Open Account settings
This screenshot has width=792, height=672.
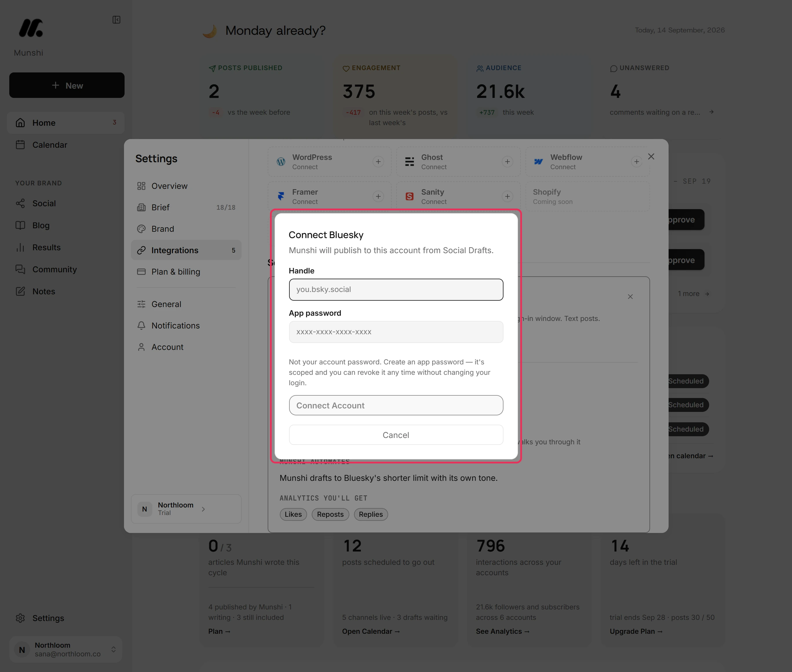[x=186, y=347]
